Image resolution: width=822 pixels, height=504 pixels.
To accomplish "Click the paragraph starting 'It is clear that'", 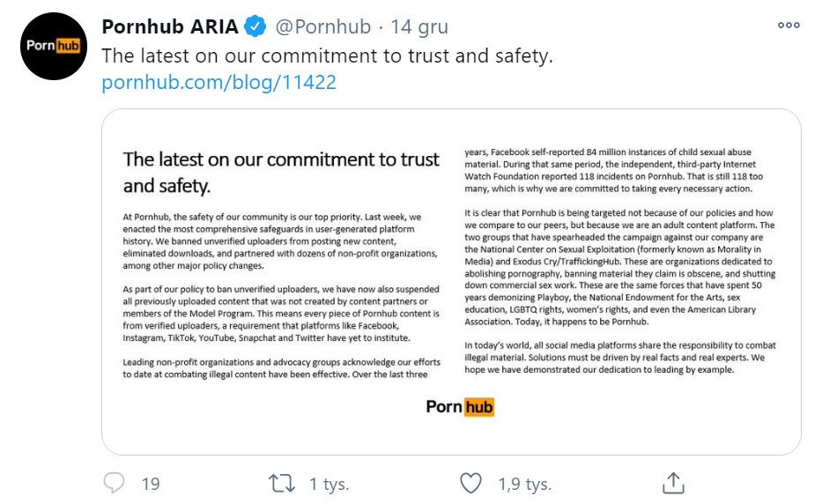I will pos(619,268).
